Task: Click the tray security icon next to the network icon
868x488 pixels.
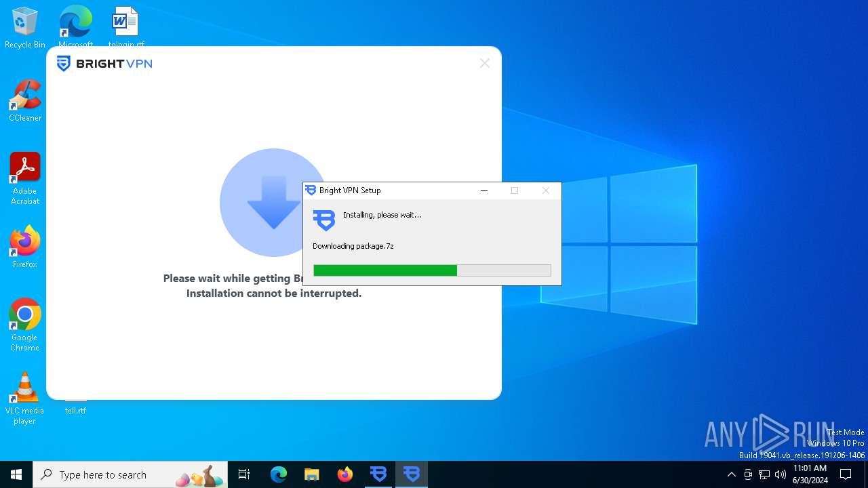Action: (748, 474)
